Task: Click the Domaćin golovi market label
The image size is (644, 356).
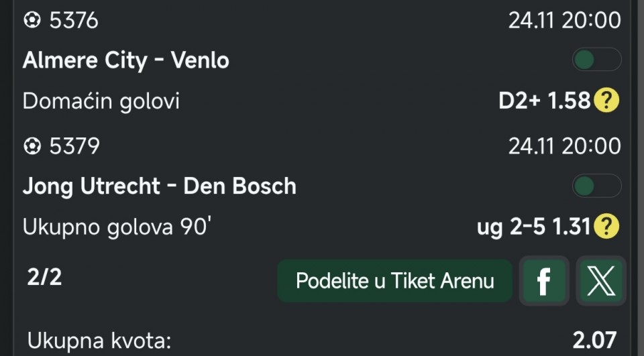Action: (x=101, y=101)
